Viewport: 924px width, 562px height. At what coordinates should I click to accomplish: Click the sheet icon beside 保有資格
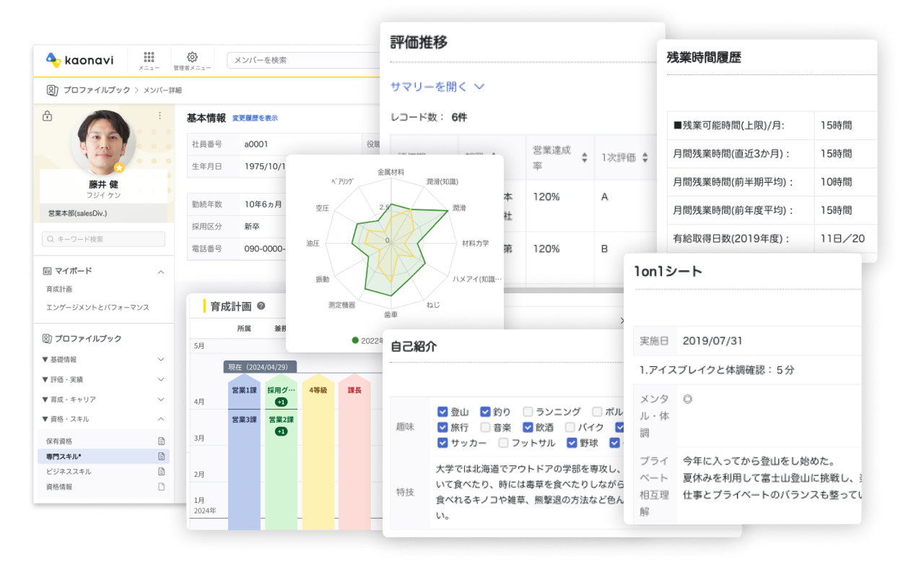pyautogui.click(x=162, y=441)
